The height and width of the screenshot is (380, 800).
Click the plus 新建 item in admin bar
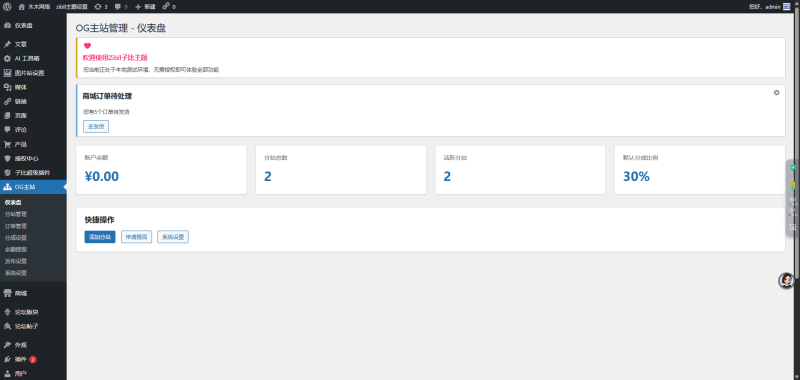coord(145,7)
